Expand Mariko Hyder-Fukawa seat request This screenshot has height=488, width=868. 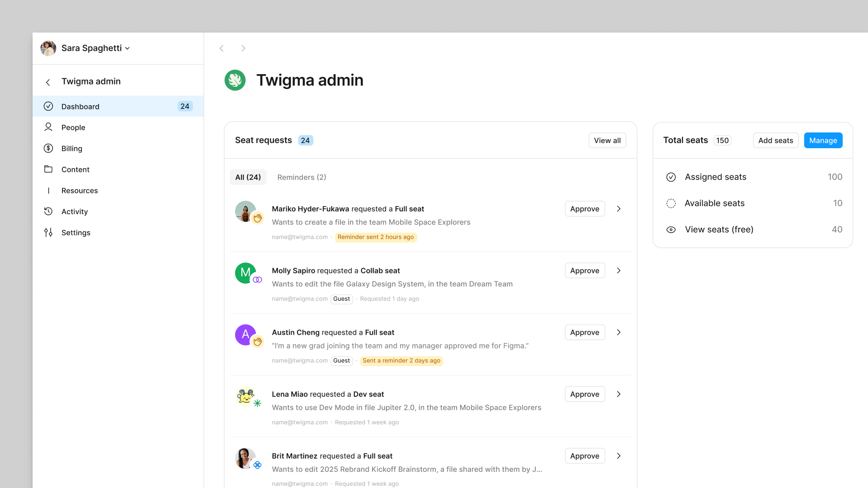619,209
